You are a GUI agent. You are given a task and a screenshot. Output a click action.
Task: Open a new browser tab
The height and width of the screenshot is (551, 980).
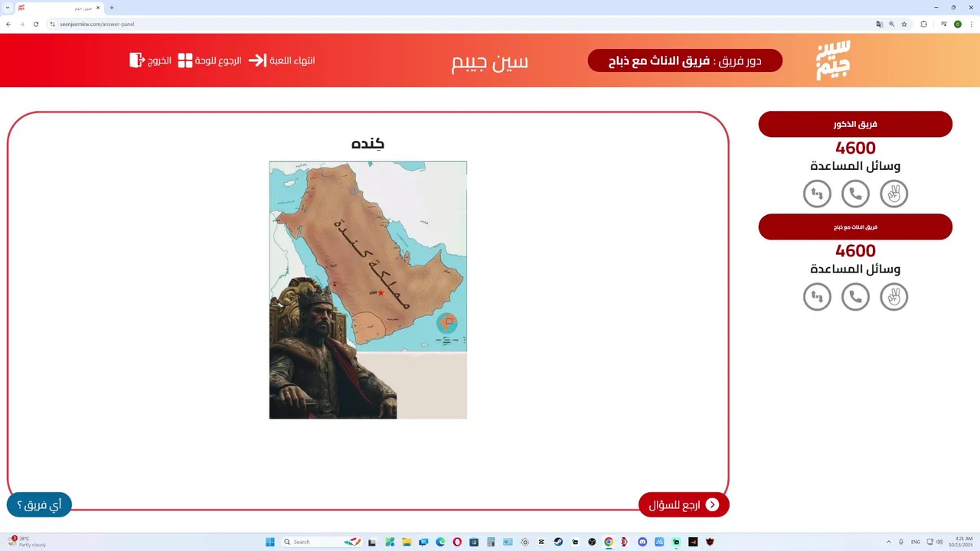click(x=112, y=8)
